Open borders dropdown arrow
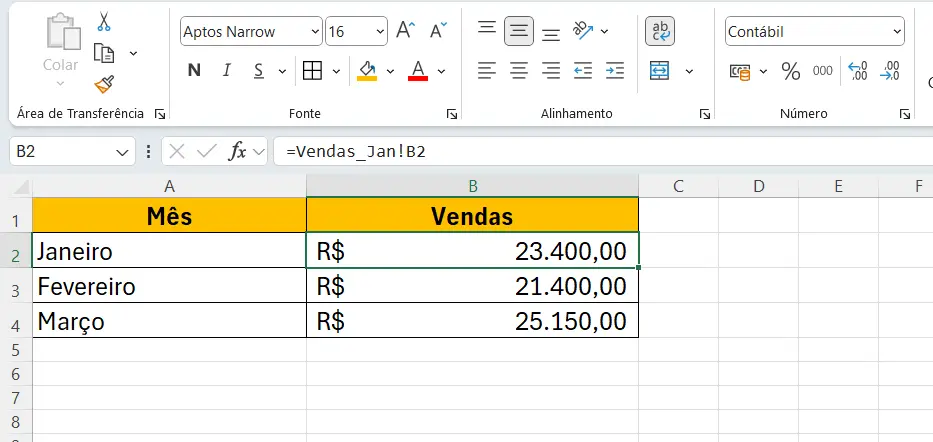 coord(336,71)
